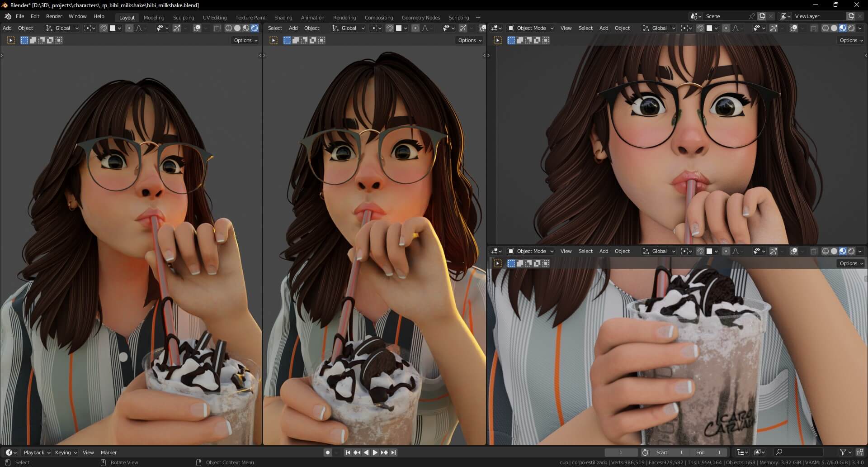Select wireframe shading in left viewport

coord(229,28)
